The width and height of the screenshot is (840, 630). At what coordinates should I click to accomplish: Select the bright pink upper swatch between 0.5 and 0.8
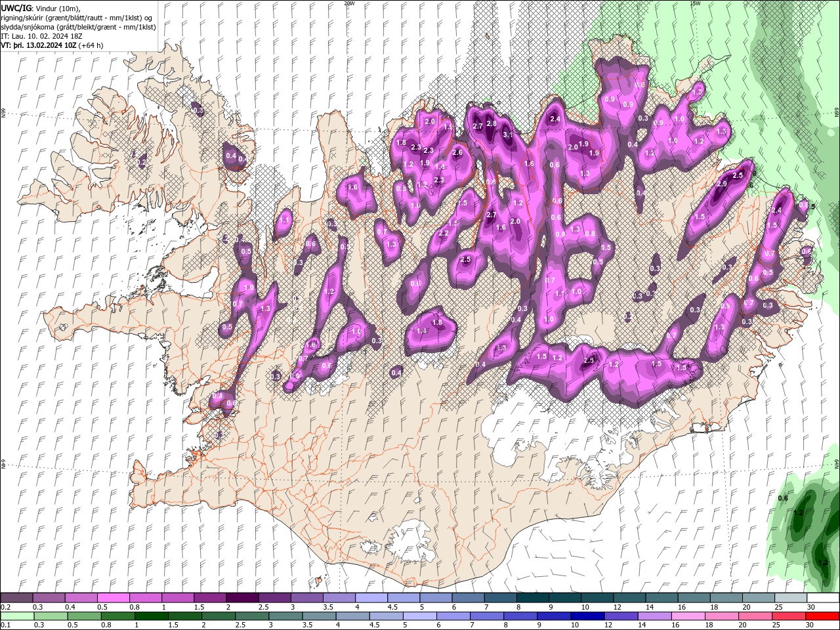[113, 598]
